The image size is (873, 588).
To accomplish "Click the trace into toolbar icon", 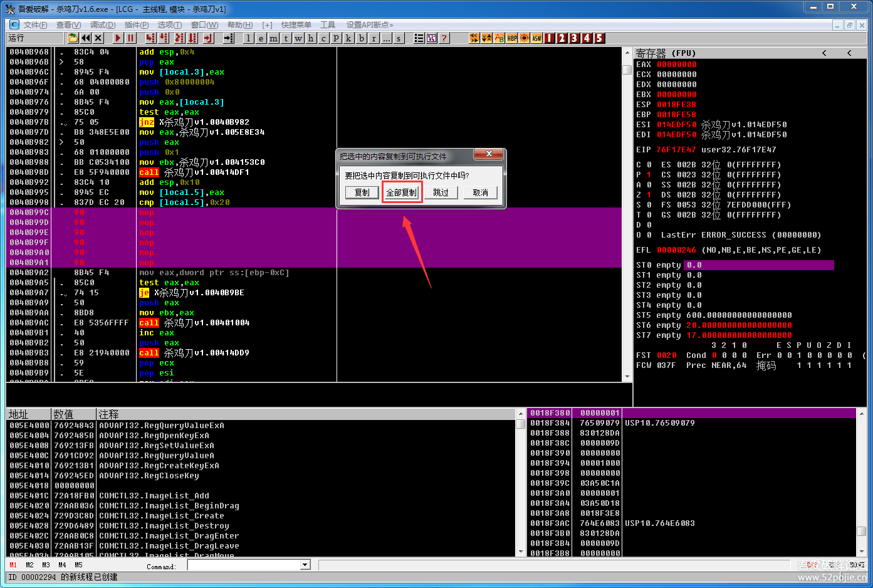I will click(x=179, y=38).
